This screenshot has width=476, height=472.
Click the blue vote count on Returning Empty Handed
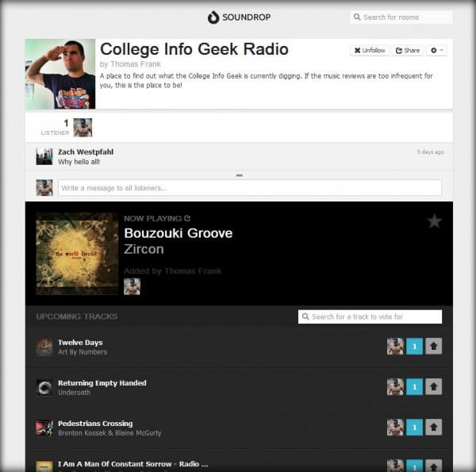(414, 386)
